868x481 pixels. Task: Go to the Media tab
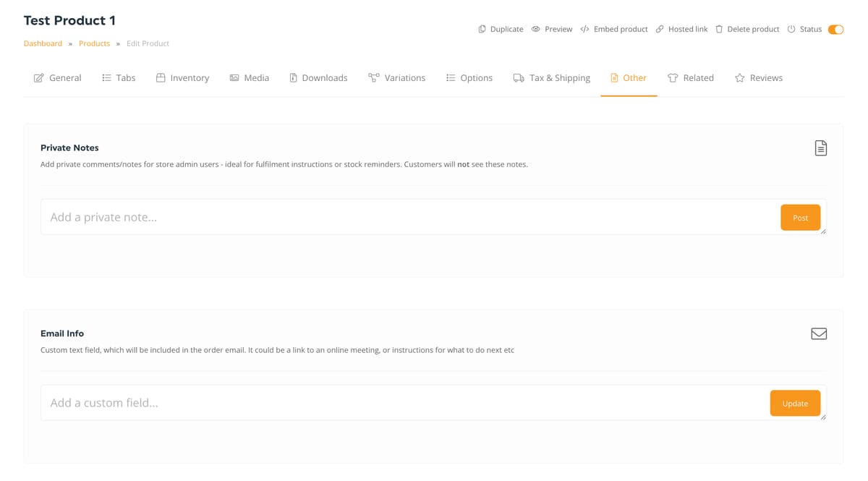250,78
